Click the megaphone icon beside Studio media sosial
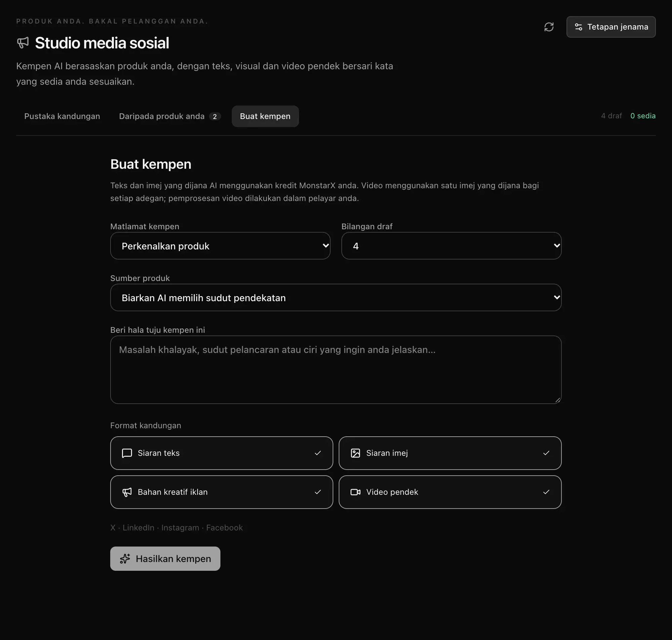This screenshot has height=640, width=672. [23, 43]
